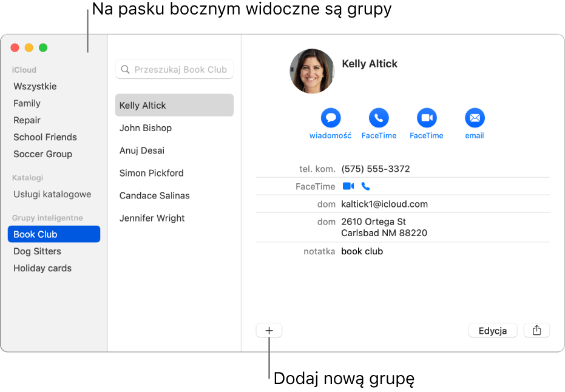Select the Holiday cards smart group

tap(42, 268)
